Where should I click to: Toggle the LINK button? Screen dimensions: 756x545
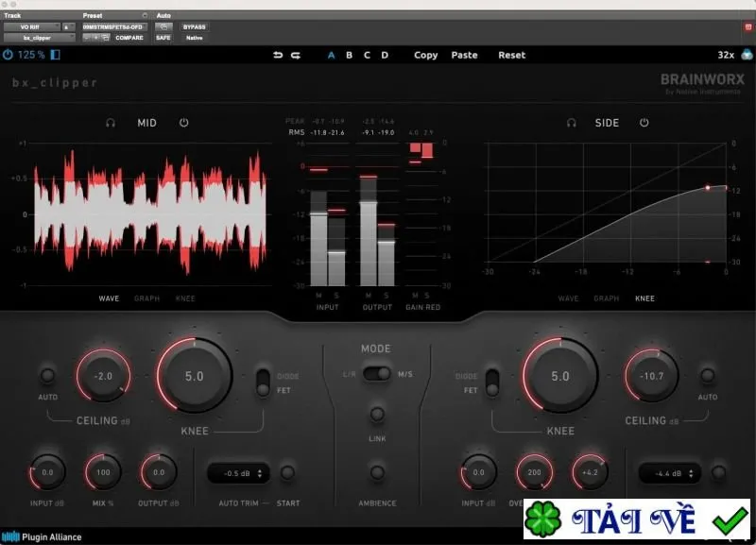[377, 414]
